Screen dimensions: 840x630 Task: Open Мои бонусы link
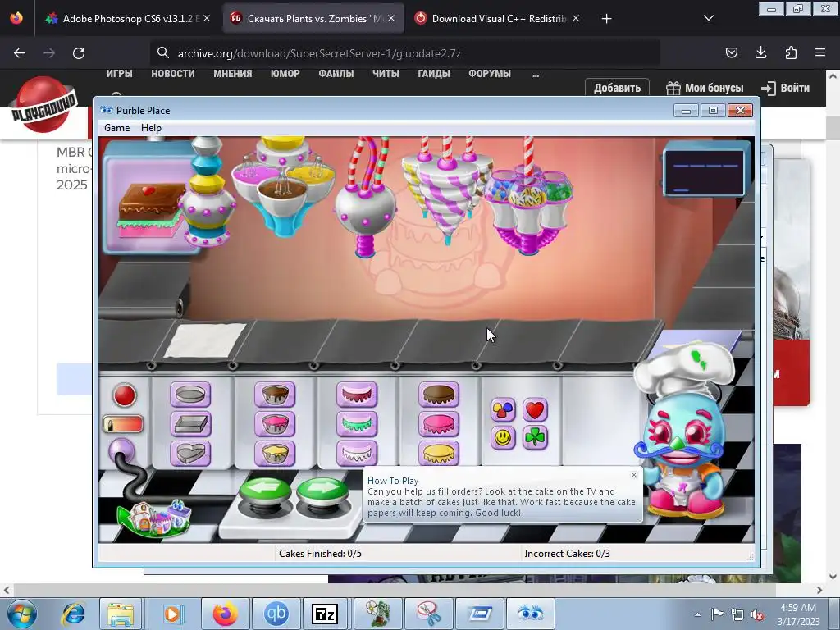pos(705,88)
